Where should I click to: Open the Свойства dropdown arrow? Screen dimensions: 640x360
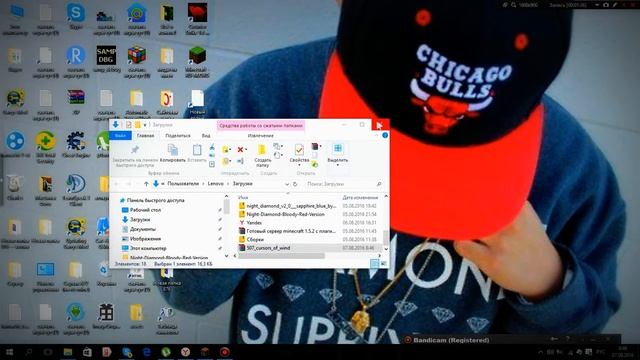(299, 164)
